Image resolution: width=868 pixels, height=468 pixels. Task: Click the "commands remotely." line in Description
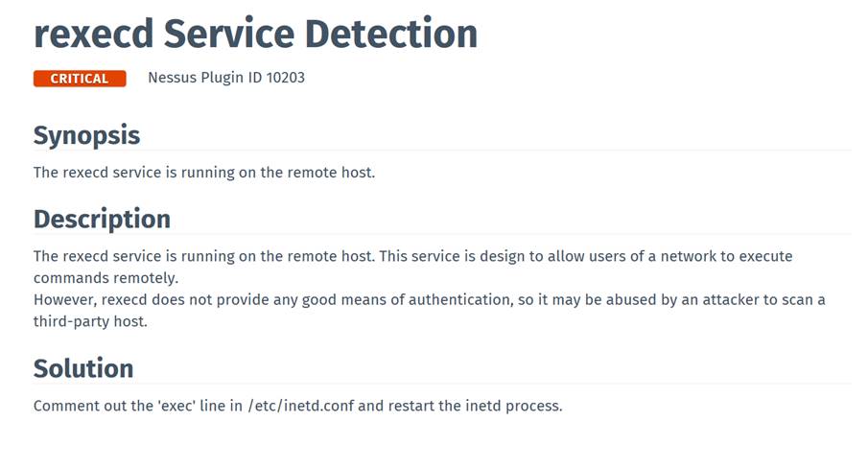(x=106, y=278)
